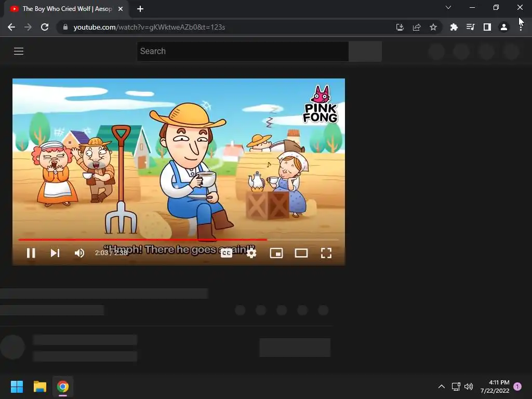Open network status tray icon

click(x=456, y=387)
